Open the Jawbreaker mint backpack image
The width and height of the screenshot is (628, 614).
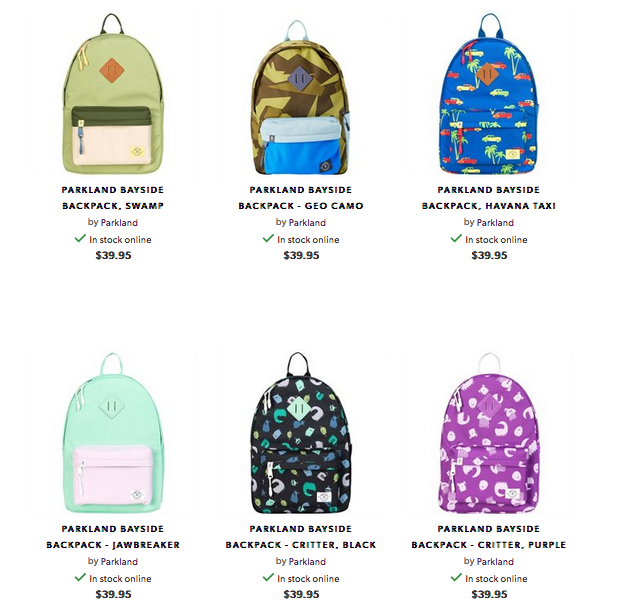coord(113,433)
